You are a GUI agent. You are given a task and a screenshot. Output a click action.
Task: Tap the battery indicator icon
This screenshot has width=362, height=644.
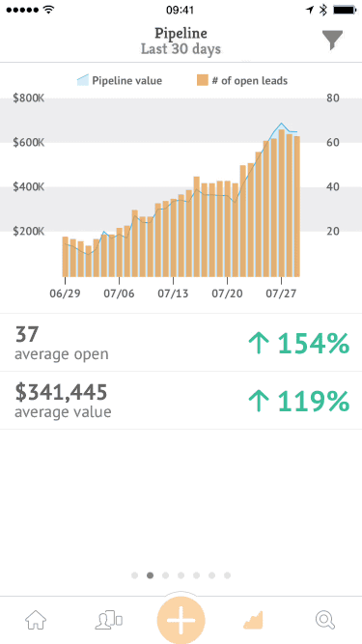(x=345, y=10)
